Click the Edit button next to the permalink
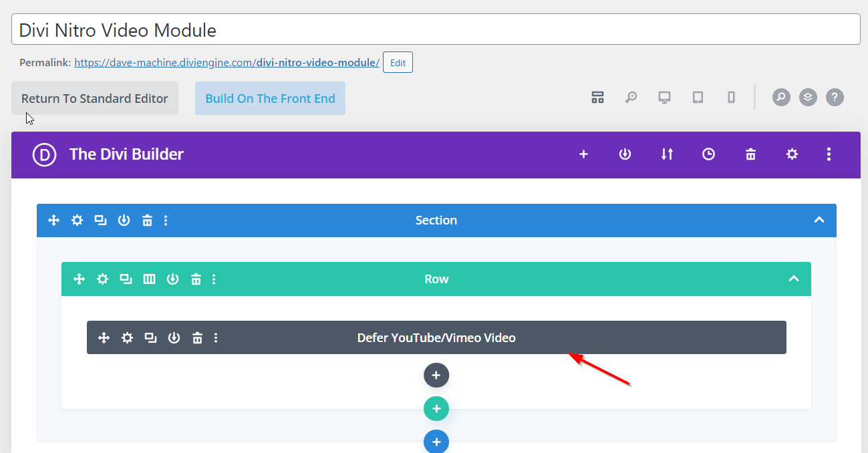 pyautogui.click(x=398, y=62)
